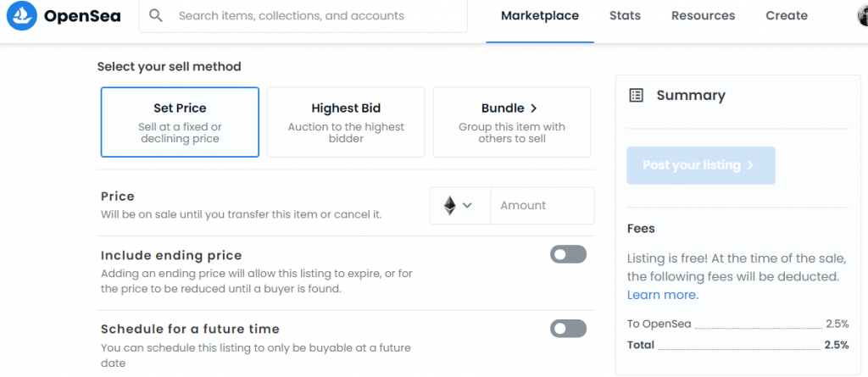Screen dimensions: 868x377
Task: Expand the currency dropdown chevron
Action: click(x=467, y=205)
